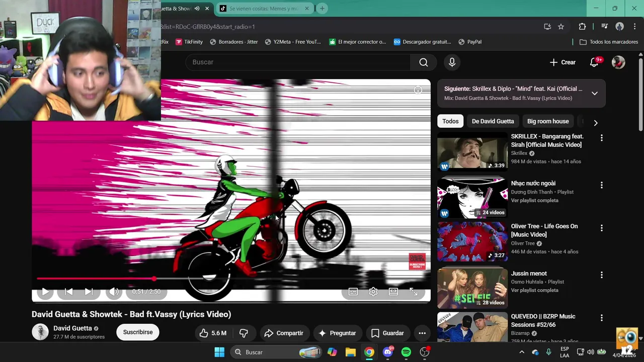Open options menu for Oliver Tree video
Viewport: 644px width, 362px height.
pyautogui.click(x=601, y=228)
